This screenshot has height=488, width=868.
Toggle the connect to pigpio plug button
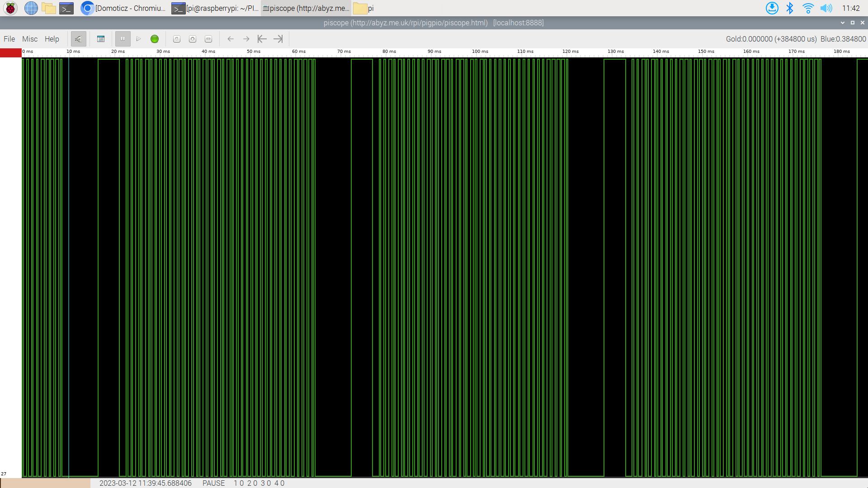pos(78,39)
